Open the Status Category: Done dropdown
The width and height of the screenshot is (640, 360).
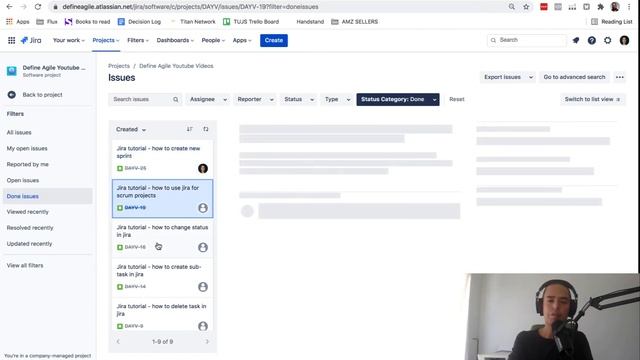(398, 100)
